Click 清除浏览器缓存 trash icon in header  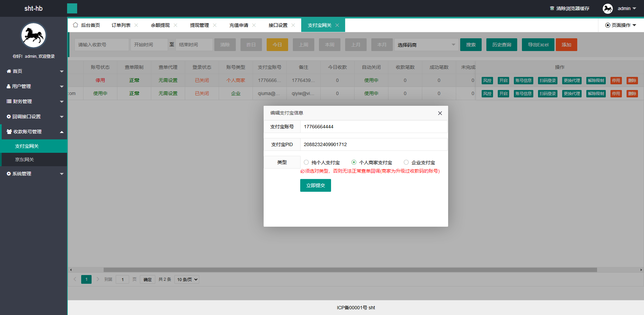552,8
